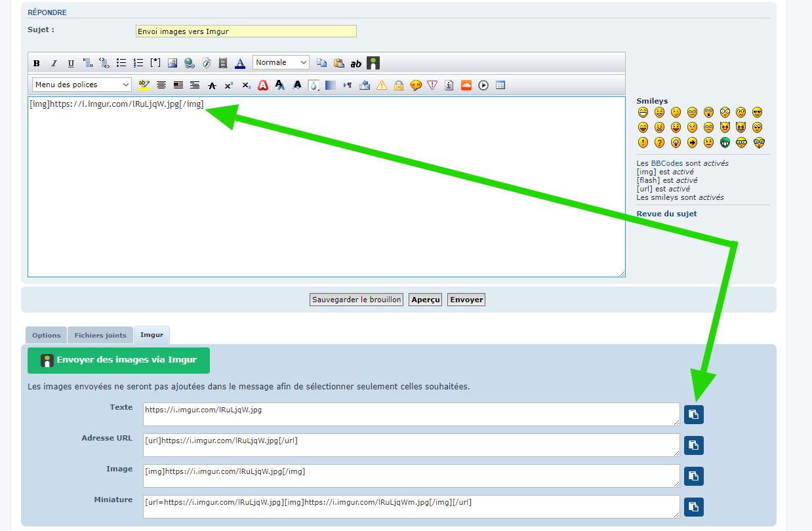The image size is (812, 531).
Task: Click the Revue du sujet link
Action: point(666,214)
